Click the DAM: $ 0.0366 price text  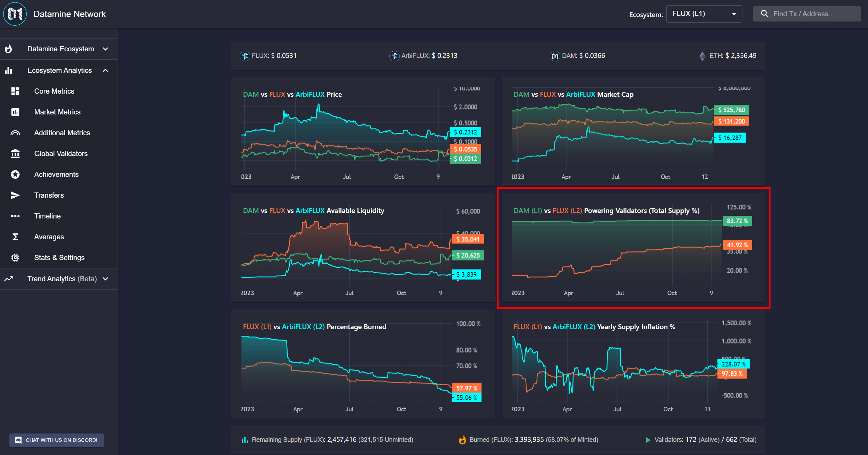tap(584, 56)
